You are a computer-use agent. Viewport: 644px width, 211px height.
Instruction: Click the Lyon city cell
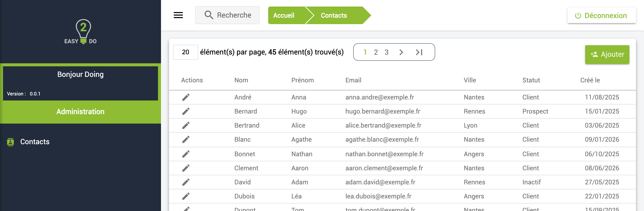click(x=470, y=125)
